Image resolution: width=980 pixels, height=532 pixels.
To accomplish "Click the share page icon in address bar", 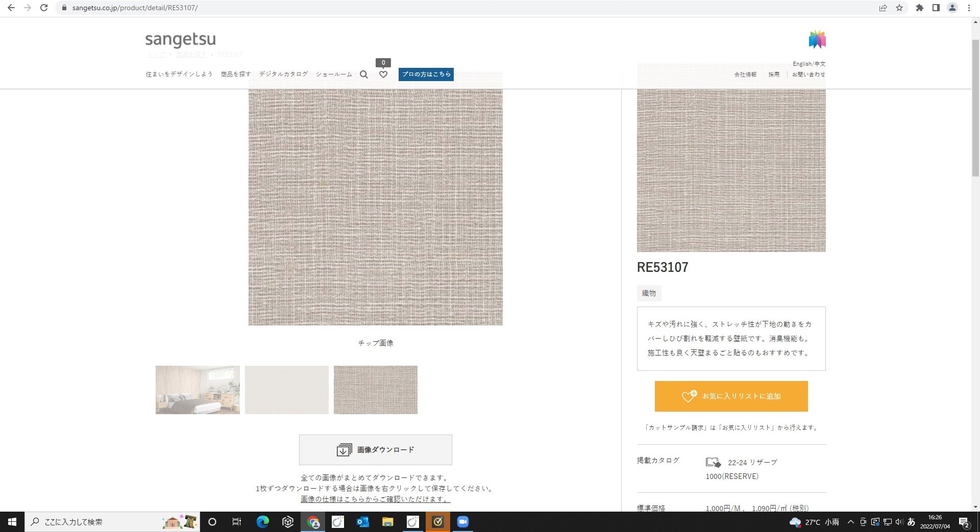I will click(883, 8).
